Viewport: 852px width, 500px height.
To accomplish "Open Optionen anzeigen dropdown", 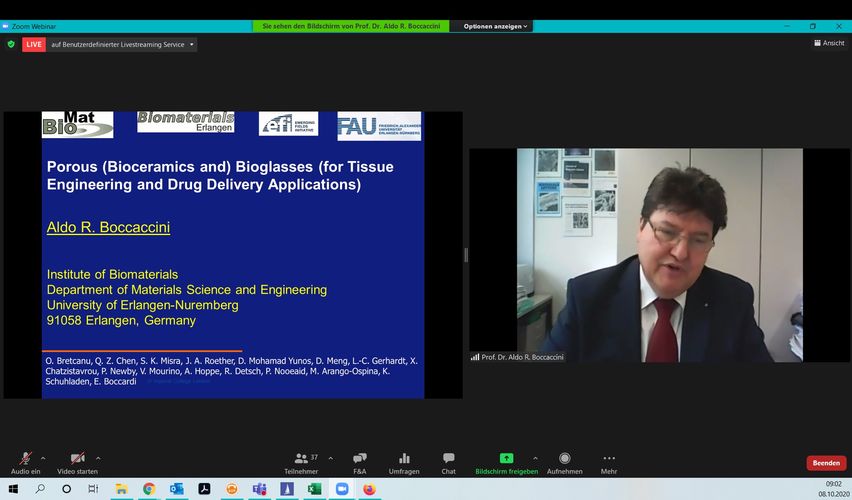I will [x=496, y=26].
